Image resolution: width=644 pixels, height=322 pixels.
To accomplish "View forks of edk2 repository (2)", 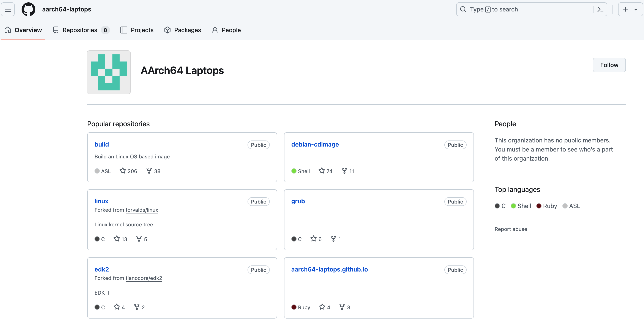I will click(x=139, y=307).
